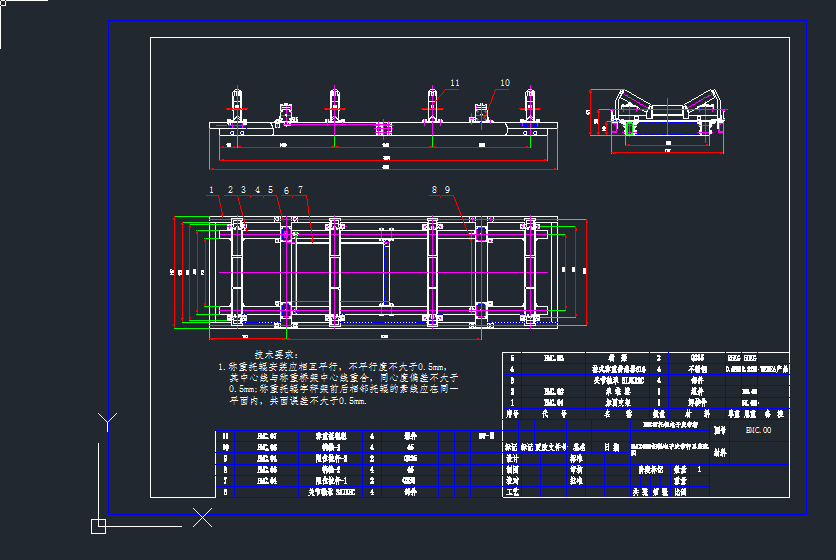This screenshot has height=560, width=836.
Task: Click the X crosshair marker near the origin
Action: point(203,517)
